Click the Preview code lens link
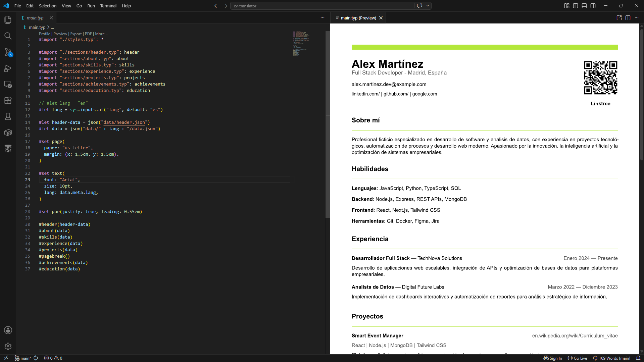644x362 pixels. (60, 34)
